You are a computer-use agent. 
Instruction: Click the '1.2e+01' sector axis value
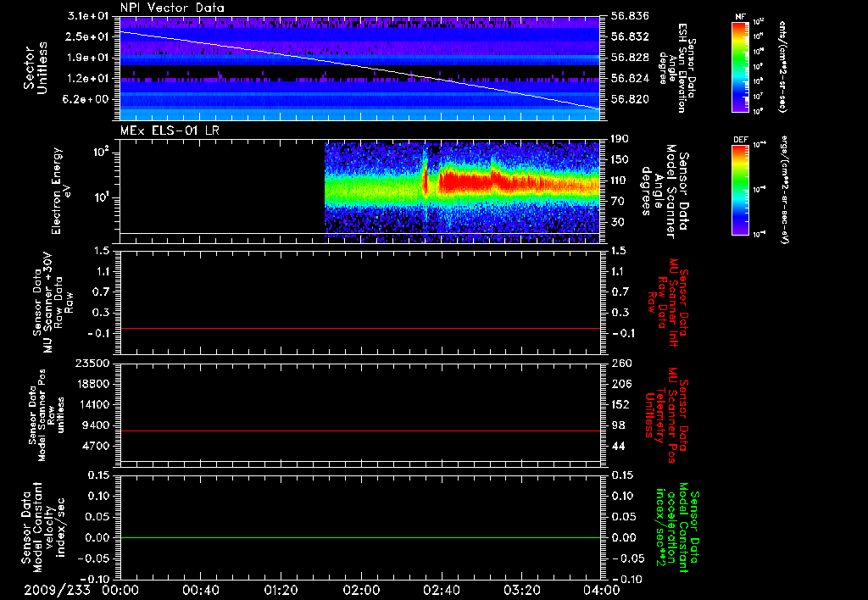[x=87, y=79]
